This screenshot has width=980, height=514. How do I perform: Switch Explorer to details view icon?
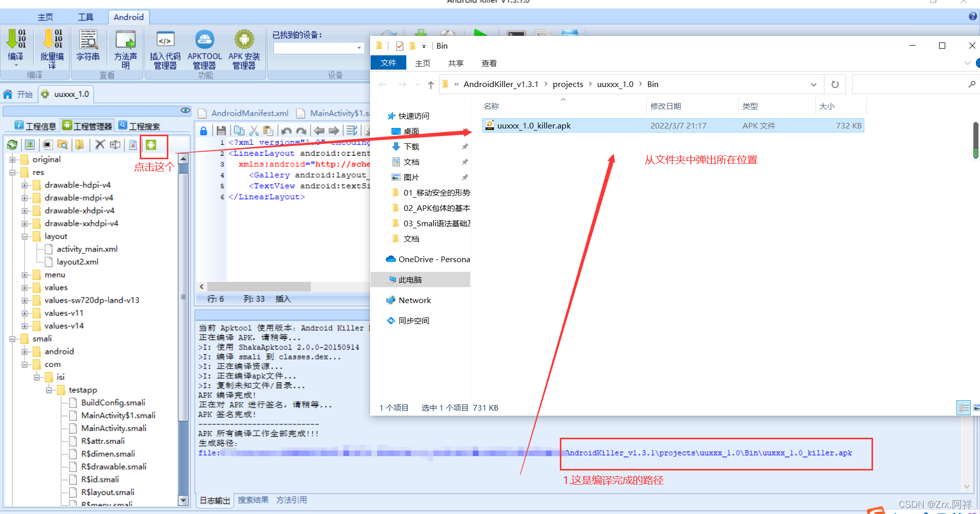pyautogui.click(x=964, y=408)
